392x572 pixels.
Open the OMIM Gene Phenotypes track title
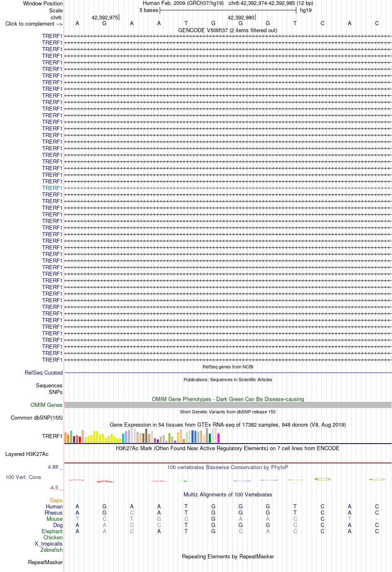[x=228, y=399]
